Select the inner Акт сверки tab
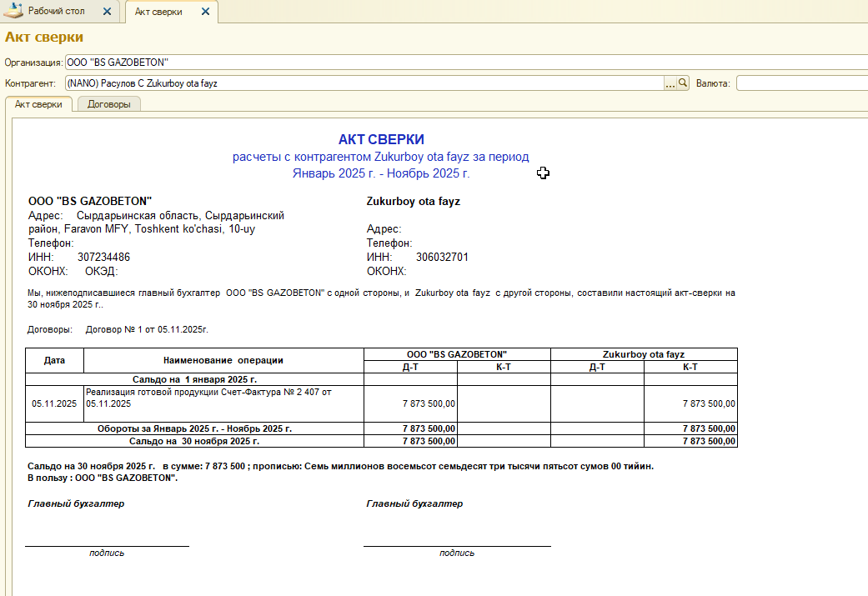868x596 pixels. click(x=38, y=104)
